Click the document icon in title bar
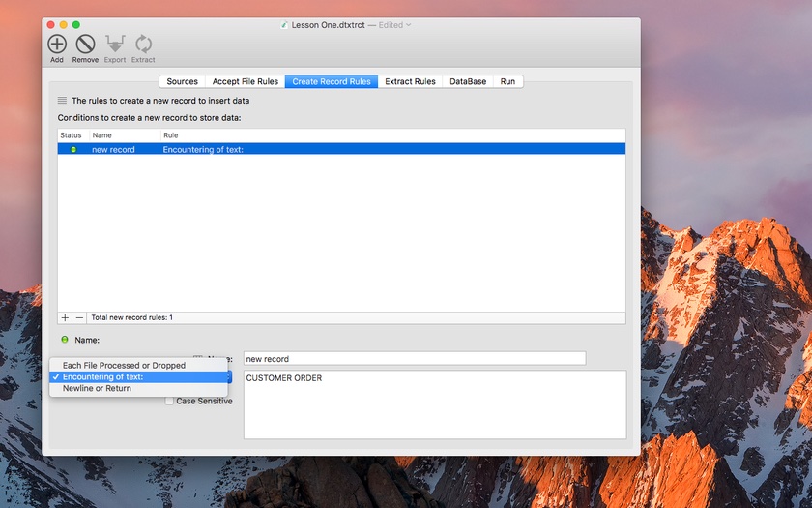 (284, 25)
